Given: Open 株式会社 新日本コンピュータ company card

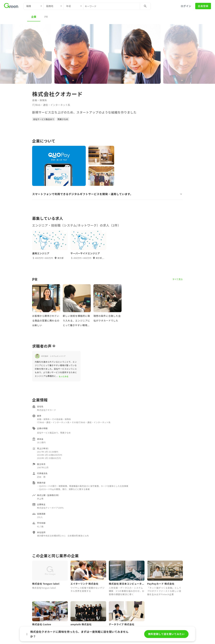Looking at the screenshot, I should pyautogui.click(x=127, y=578).
